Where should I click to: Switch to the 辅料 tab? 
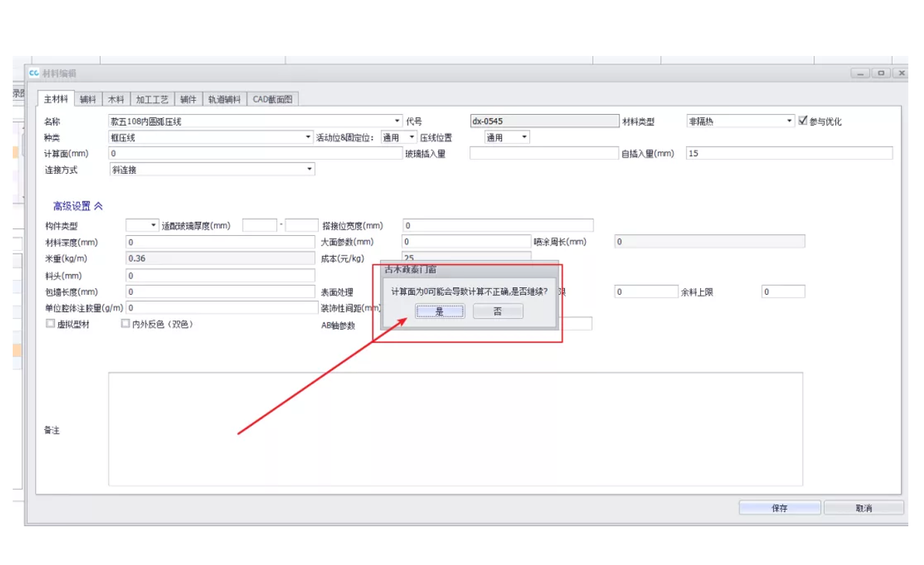click(88, 99)
